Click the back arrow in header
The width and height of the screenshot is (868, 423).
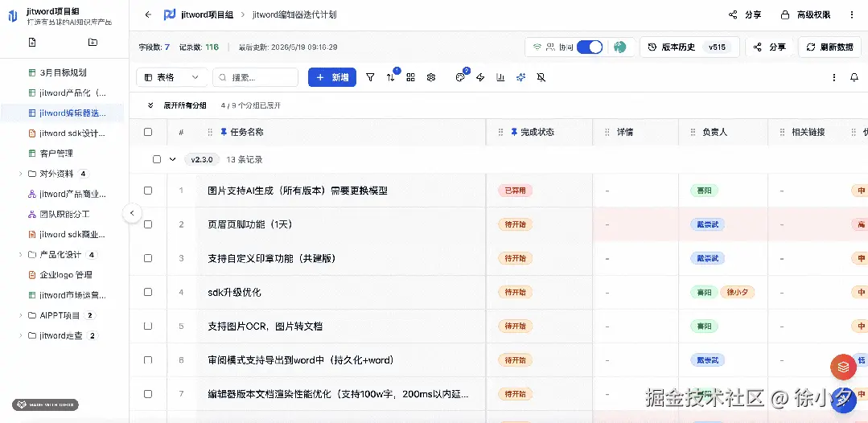148,15
